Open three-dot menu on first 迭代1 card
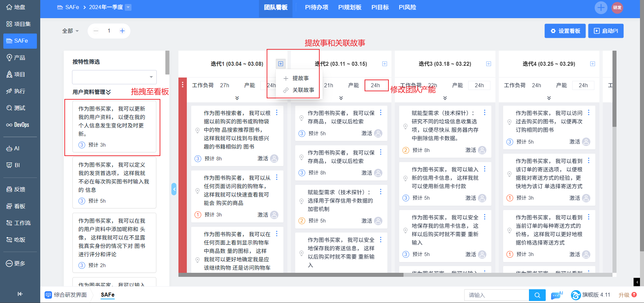644x303 pixels. pyautogui.click(x=277, y=113)
